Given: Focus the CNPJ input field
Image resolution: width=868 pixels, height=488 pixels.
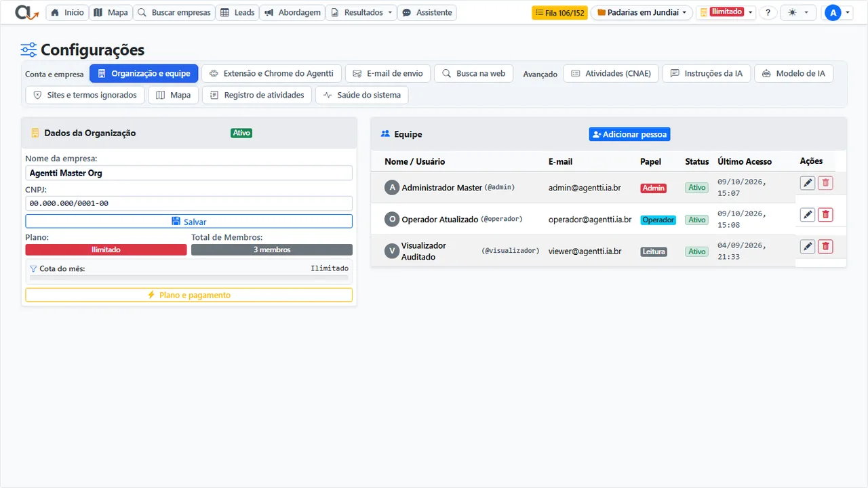Looking at the screenshot, I should coord(189,203).
